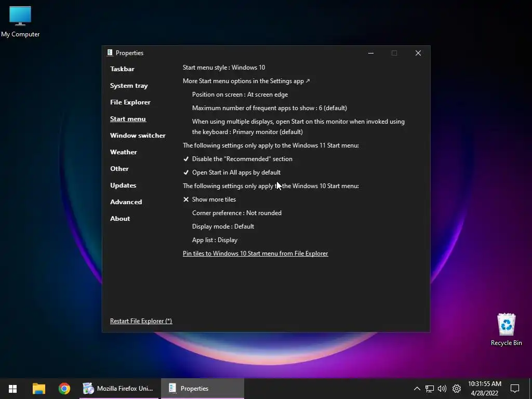Select the My Computer desktop icon
The image size is (532, 399).
tap(20, 21)
